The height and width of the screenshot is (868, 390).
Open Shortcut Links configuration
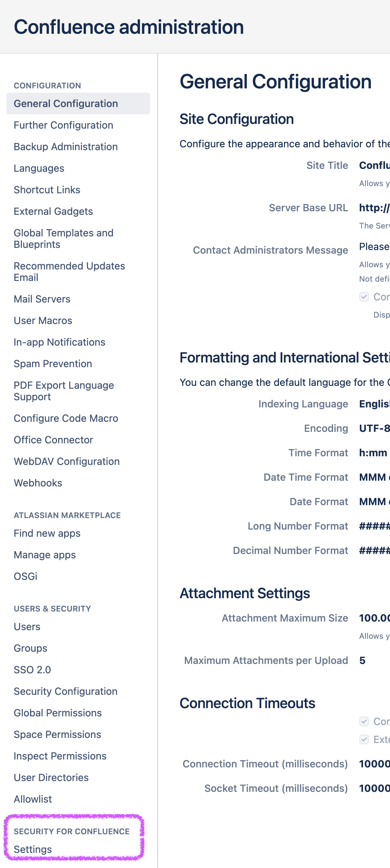click(47, 190)
